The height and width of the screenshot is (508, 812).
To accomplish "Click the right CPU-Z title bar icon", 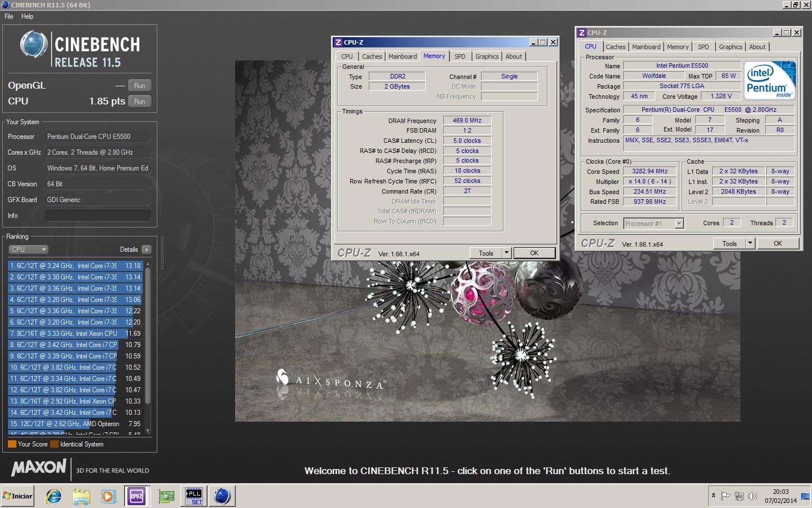I will click(x=582, y=33).
